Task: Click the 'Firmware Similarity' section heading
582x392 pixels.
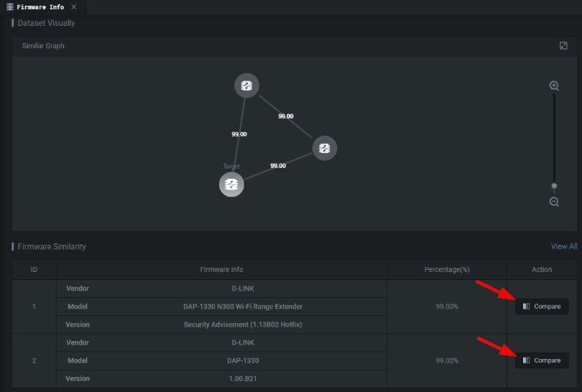Action: (x=52, y=247)
